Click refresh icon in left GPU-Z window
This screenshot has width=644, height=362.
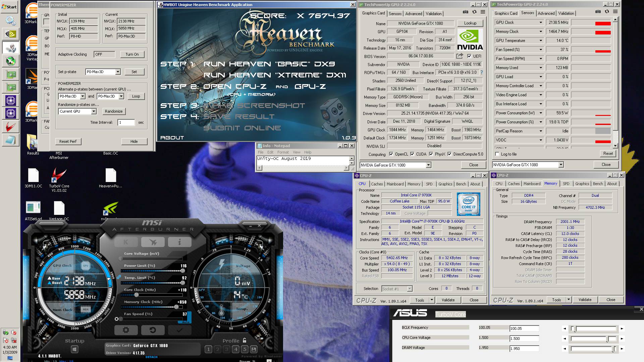click(x=474, y=12)
